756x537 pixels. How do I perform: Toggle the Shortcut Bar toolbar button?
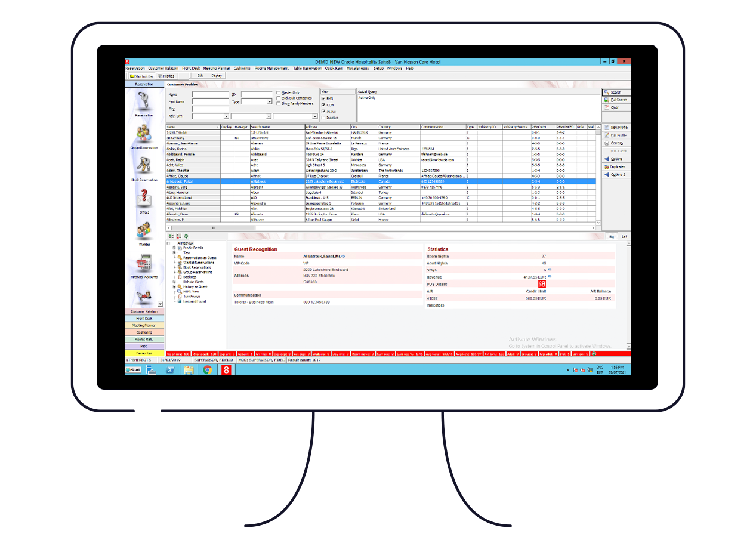pos(141,76)
